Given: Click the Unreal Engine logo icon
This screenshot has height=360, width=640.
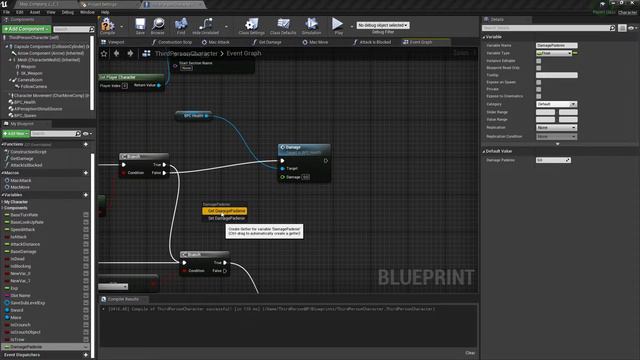Looking at the screenshot, I should pos(4,4).
